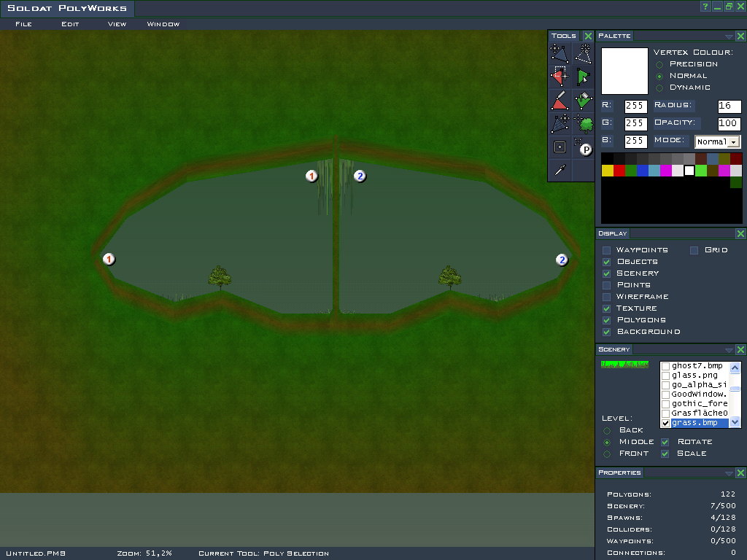This screenshot has height=560, width=747.
Task: Check the glass.png scenery item
Action: (665, 376)
